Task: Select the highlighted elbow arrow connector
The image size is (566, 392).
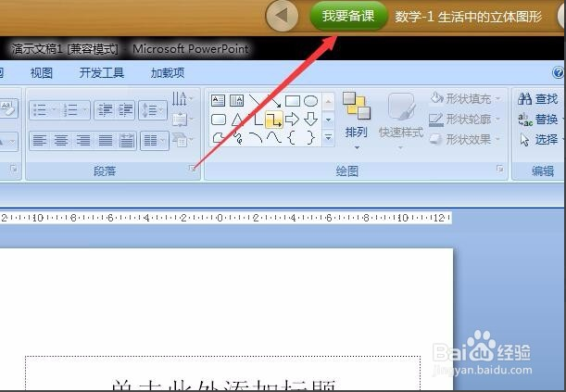Action: pyautogui.click(x=274, y=120)
